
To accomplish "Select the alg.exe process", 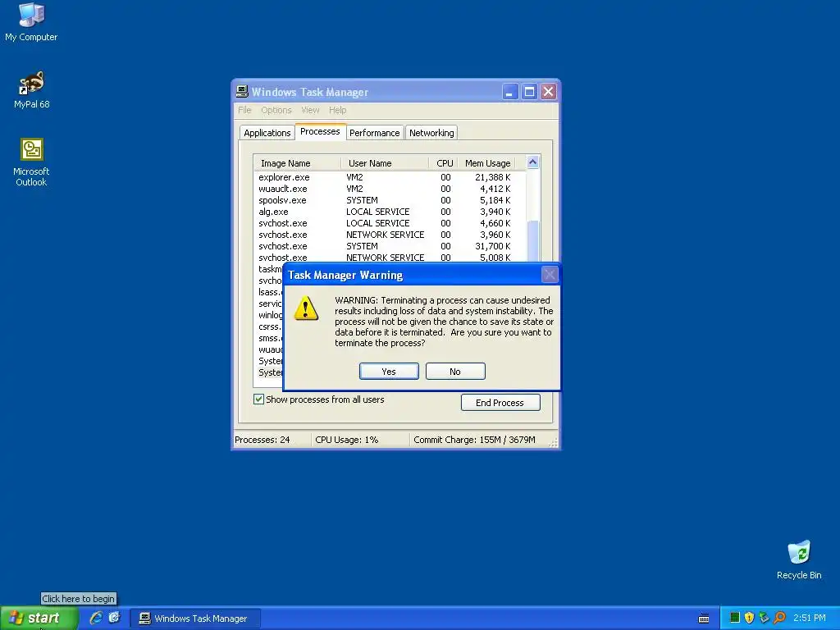I will pyautogui.click(x=385, y=212).
